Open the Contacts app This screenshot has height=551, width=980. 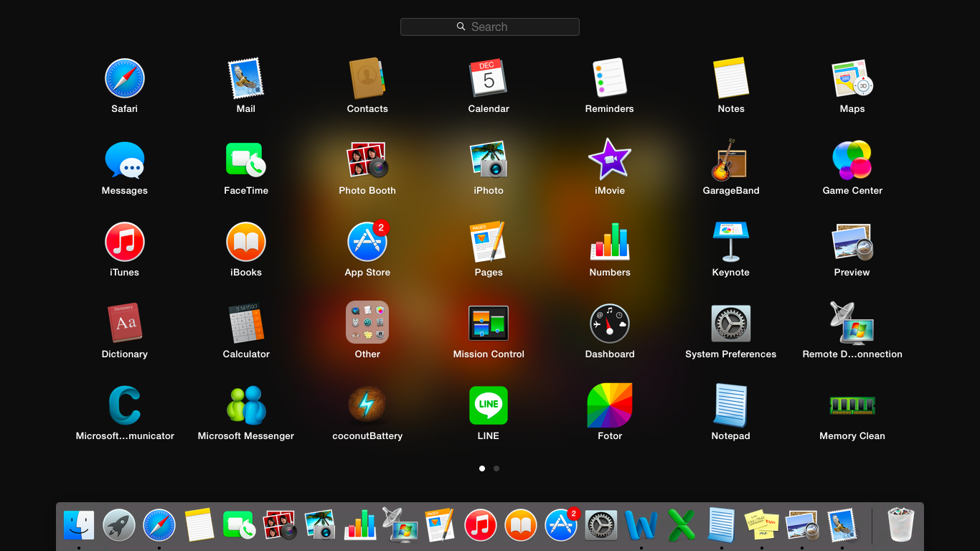(367, 79)
